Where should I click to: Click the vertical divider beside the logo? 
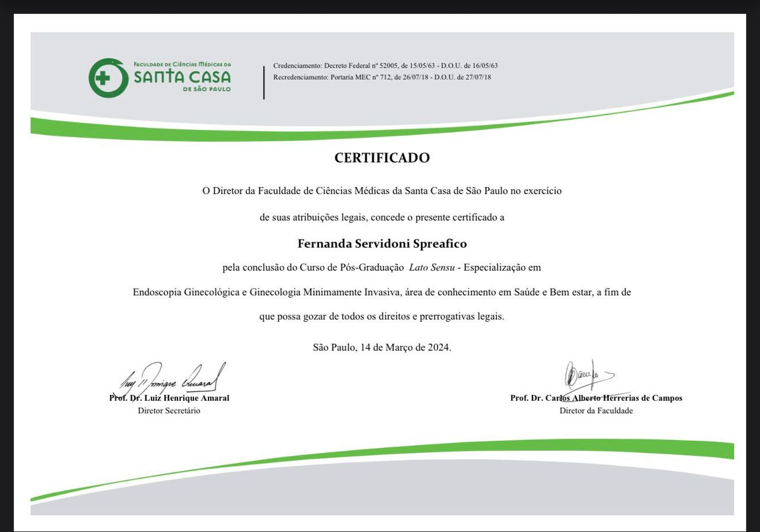(264, 82)
